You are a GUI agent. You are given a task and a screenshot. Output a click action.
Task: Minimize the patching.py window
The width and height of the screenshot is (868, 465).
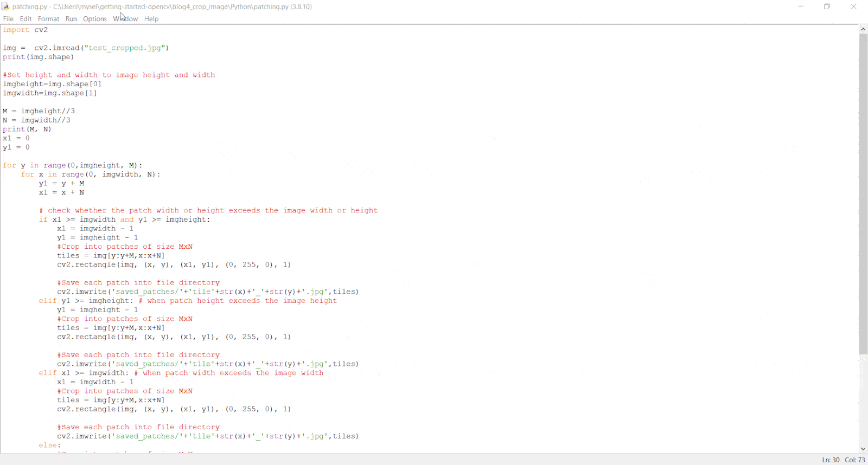click(x=801, y=7)
